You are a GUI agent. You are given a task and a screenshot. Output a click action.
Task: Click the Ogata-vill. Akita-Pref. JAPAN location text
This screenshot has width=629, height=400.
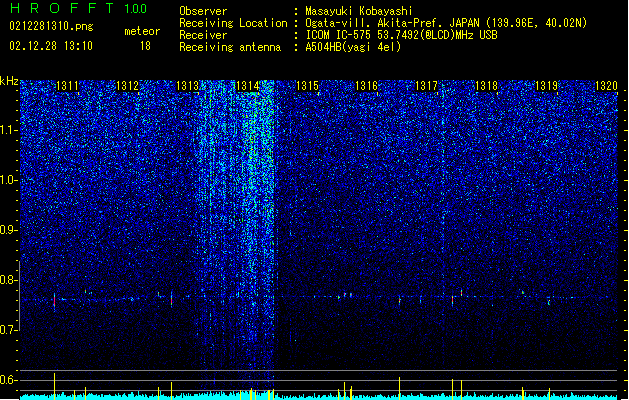click(446, 23)
